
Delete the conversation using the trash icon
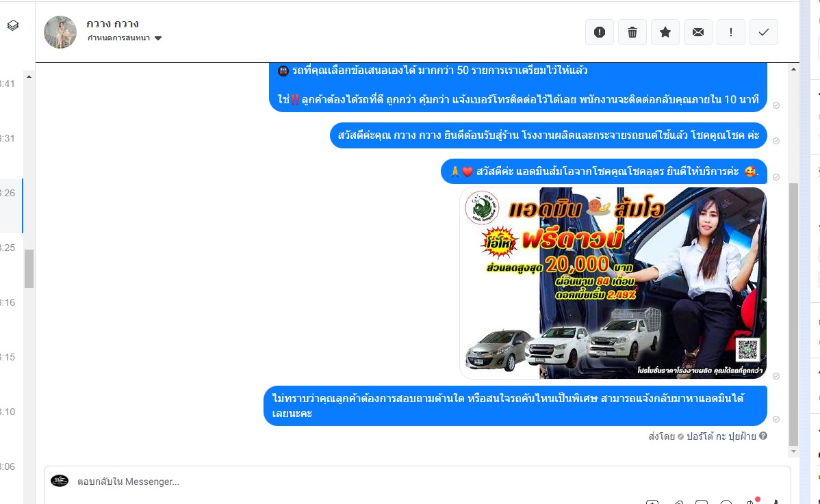(632, 32)
